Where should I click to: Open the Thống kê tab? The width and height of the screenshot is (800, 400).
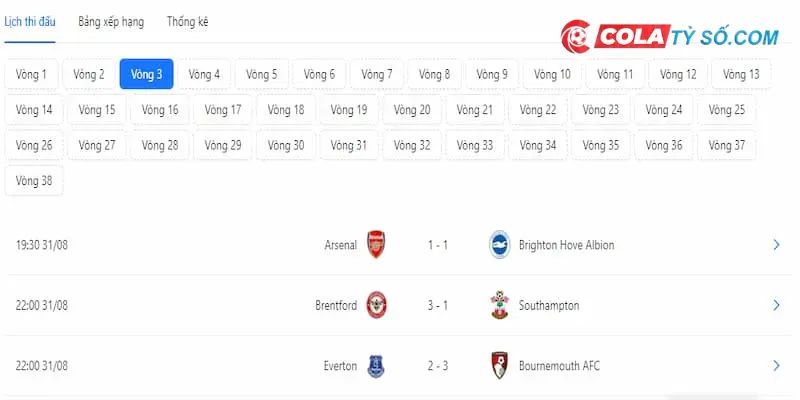click(x=187, y=22)
